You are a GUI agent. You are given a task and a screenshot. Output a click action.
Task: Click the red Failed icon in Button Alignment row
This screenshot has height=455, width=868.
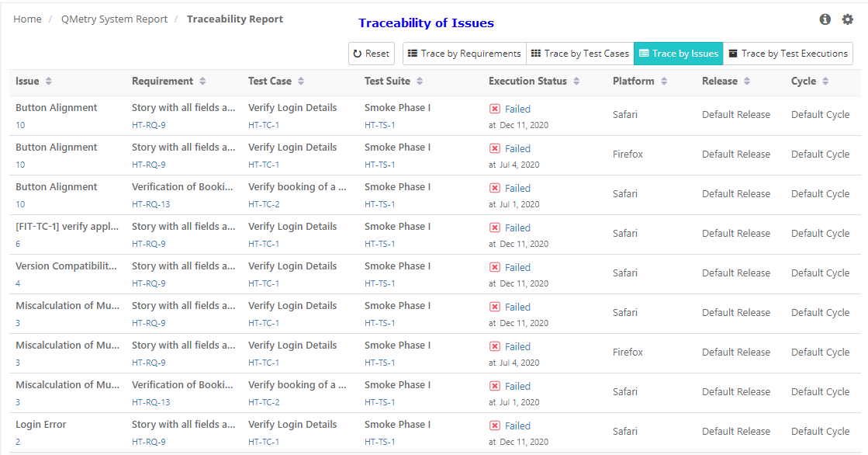click(494, 109)
